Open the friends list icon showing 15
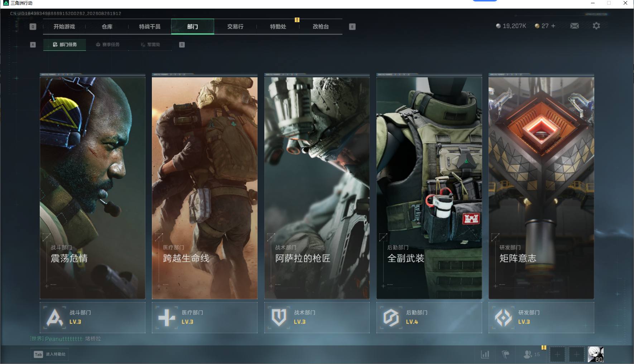 [x=532, y=354]
